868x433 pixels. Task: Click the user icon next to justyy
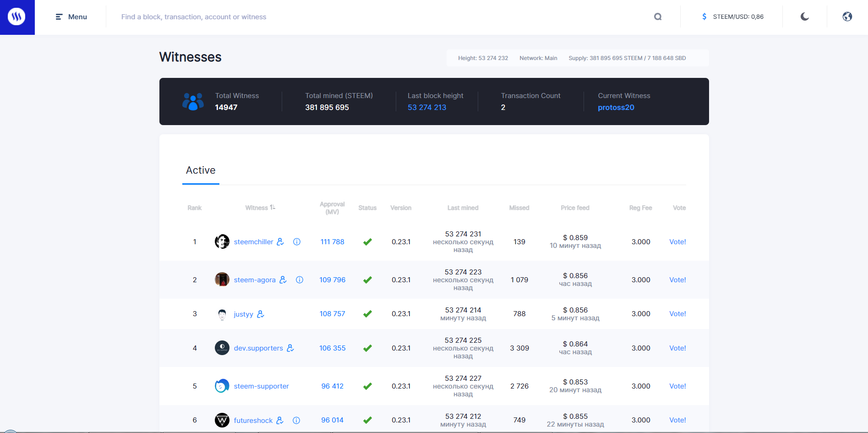tap(261, 314)
